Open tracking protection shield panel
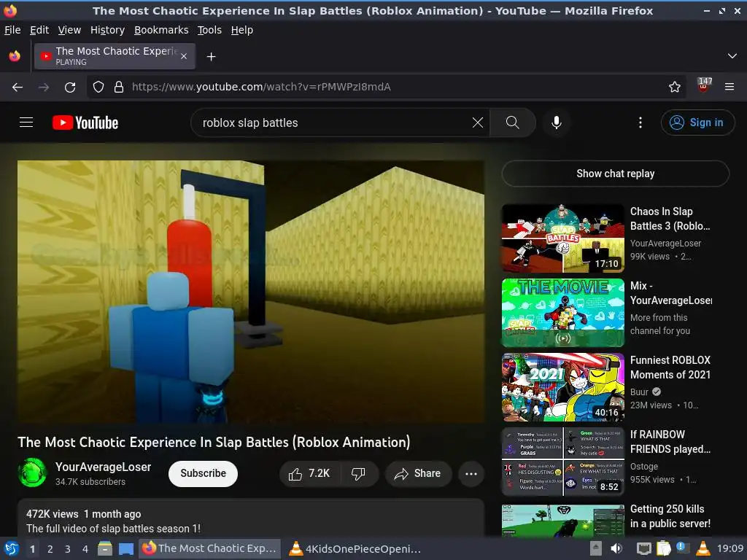 98,87
